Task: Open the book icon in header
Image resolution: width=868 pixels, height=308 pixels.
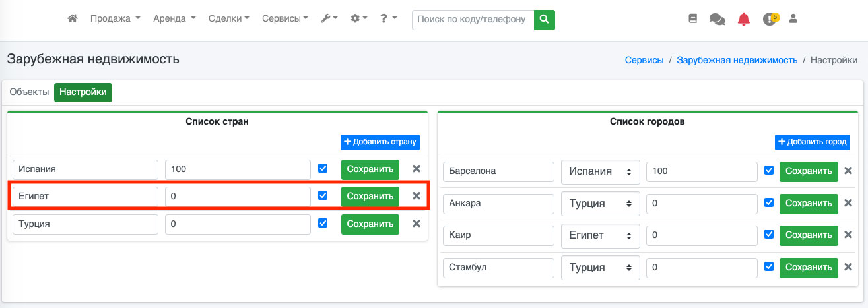Action: [692, 19]
